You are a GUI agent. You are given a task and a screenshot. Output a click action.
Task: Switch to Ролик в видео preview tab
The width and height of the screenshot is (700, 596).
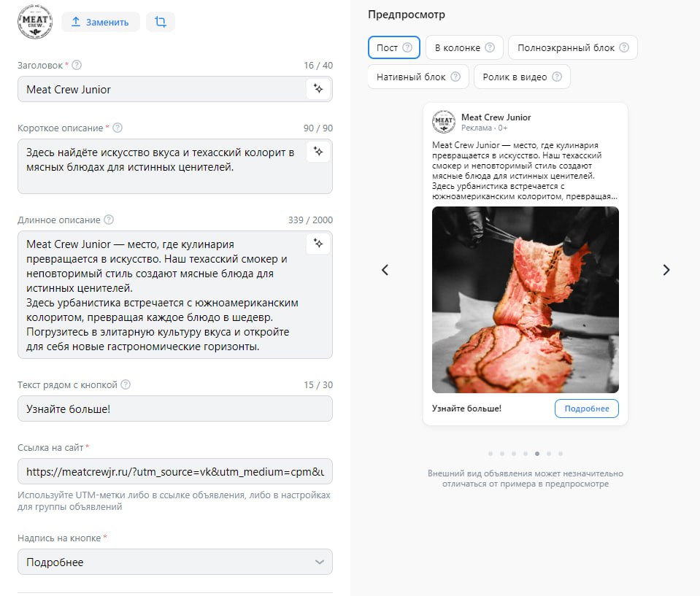point(522,77)
